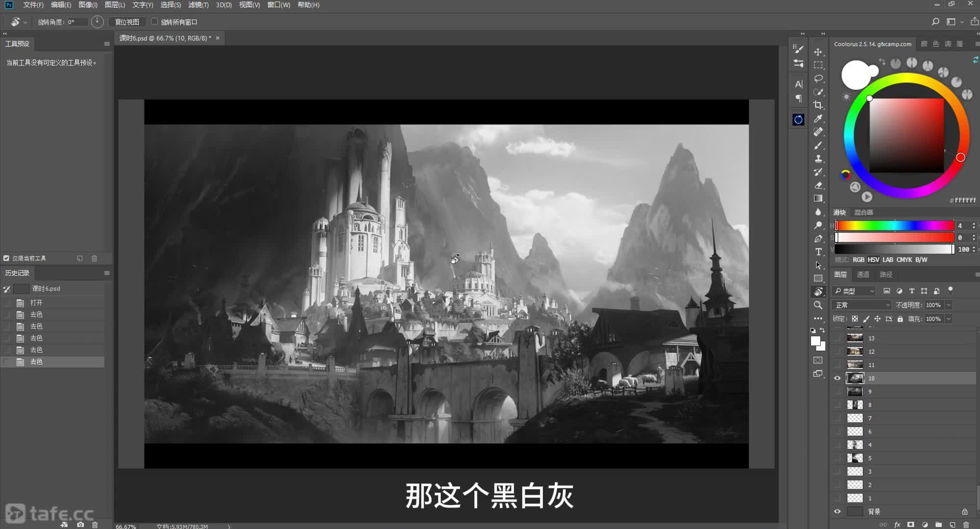Create new snapshot camera icon in history
The height and width of the screenshot is (529, 980).
click(80, 525)
